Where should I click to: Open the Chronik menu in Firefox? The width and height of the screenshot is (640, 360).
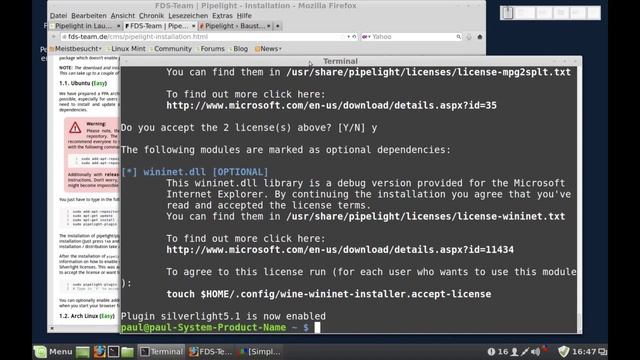[151, 16]
